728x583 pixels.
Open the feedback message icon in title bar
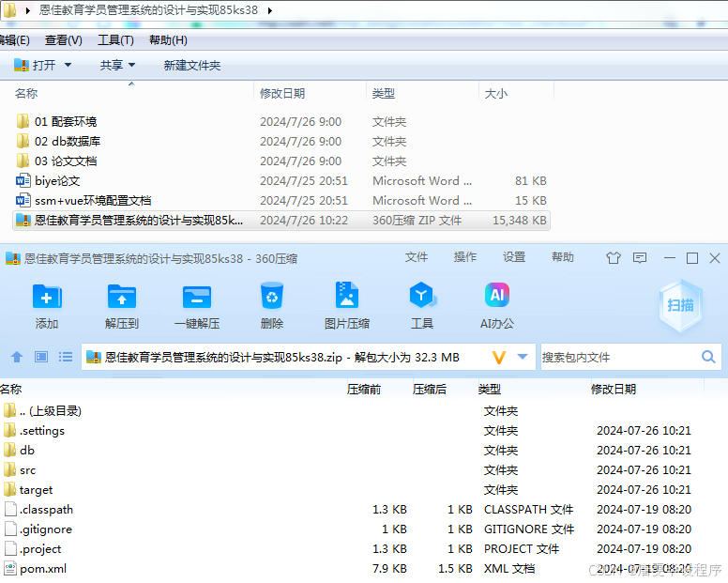click(x=640, y=258)
